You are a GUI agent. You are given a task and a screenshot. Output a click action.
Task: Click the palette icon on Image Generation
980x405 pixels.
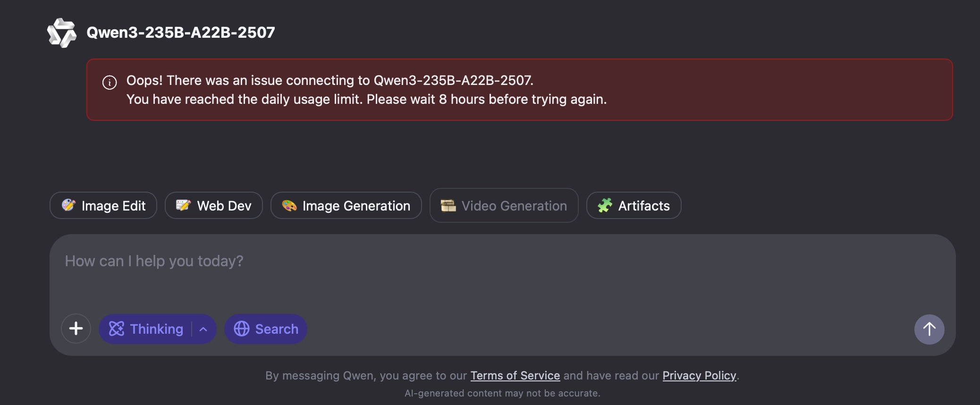[x=289, y=205]
